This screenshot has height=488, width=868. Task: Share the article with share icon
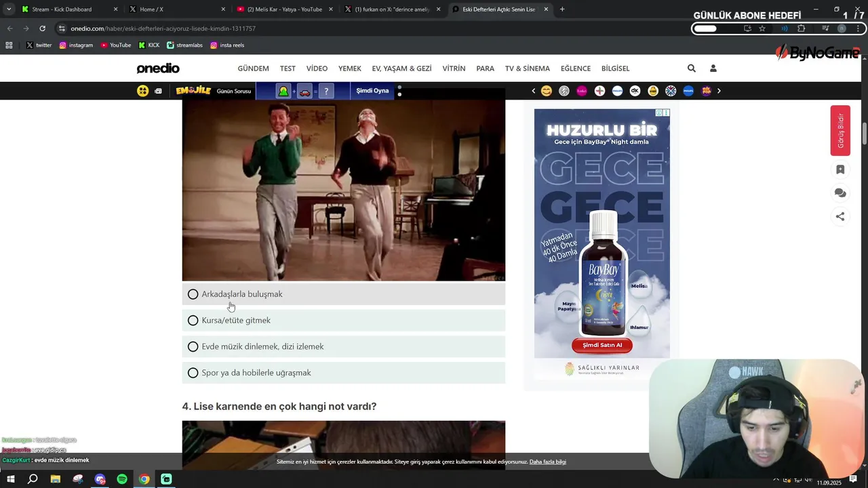pos(840,216)
